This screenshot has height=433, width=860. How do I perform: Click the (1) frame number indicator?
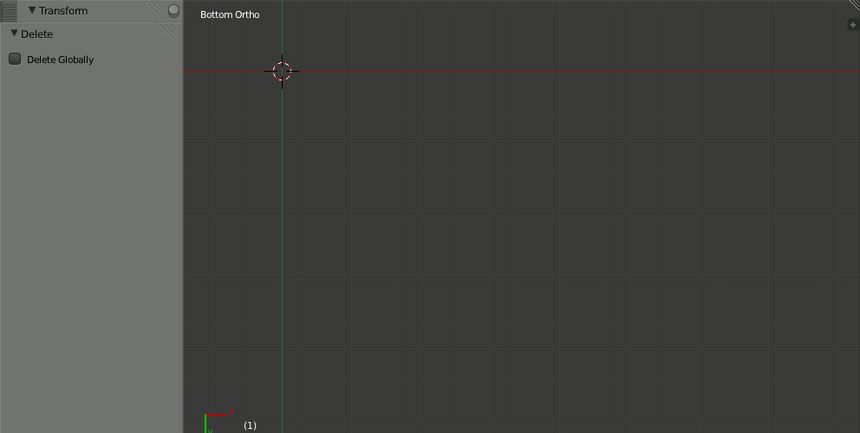[x=250, y=426]
